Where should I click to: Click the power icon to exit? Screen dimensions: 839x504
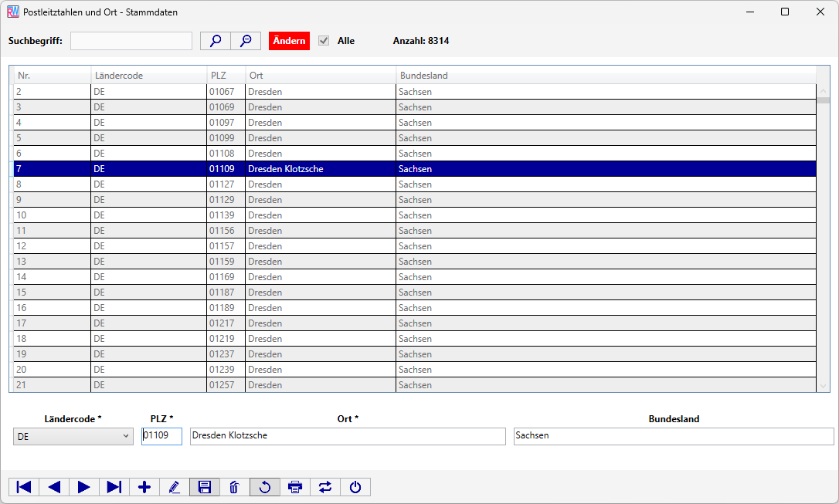click(x=355, y=487)
